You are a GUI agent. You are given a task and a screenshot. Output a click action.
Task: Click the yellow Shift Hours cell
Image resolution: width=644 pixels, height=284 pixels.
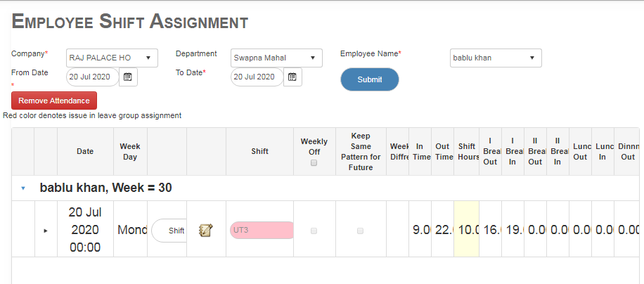466,229
